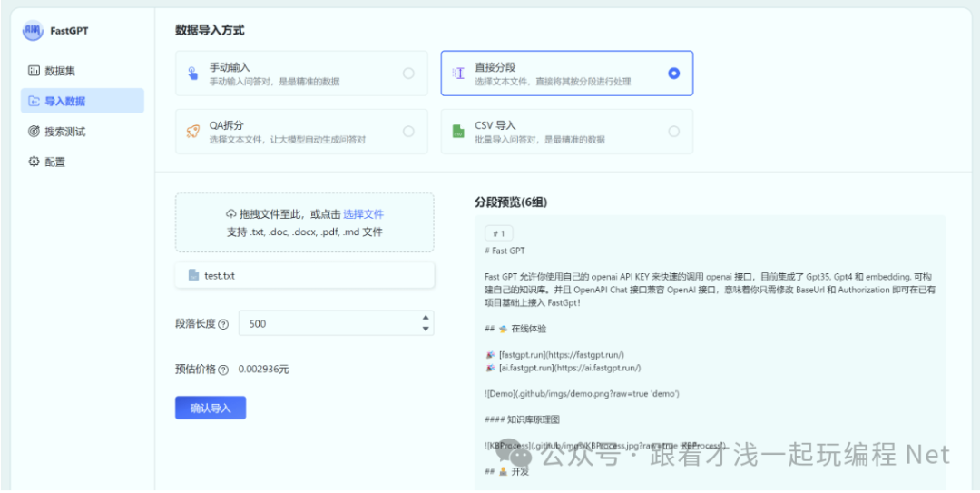This screenshot has height=493, width=980.
Task: Click the 段落长度 help question icon
Action: [224, 325]
